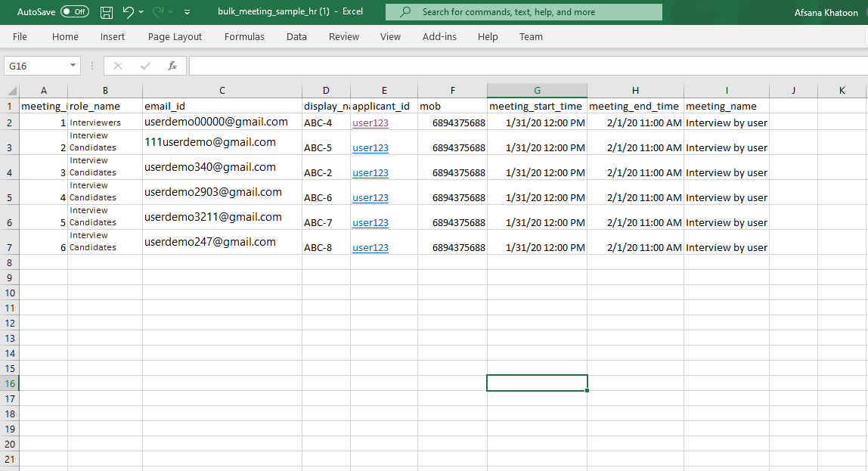The width and height of the screenshot is (868, 471).
Task: Click inside the formula bar field
Action: coord(528,66)
